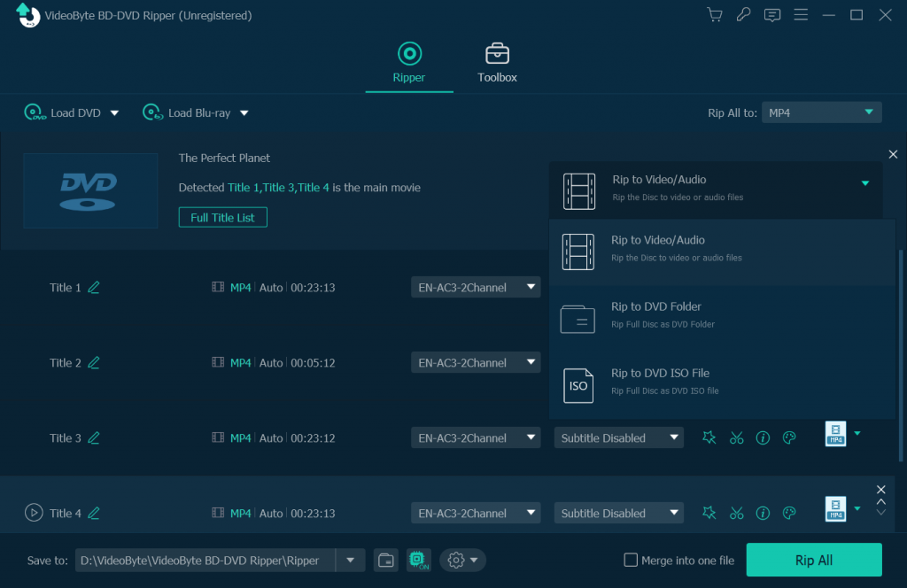
Task: Play the Title 4 preview
Action: (x=34, y=513)
